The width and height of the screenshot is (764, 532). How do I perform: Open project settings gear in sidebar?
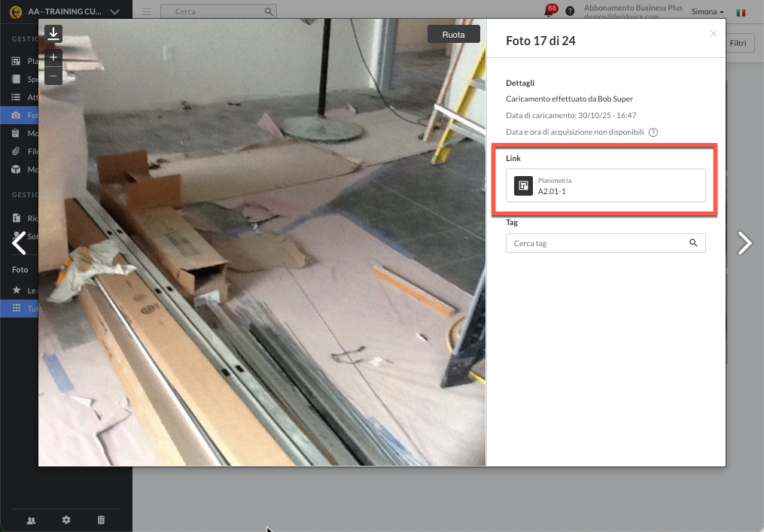pos(66,520)
